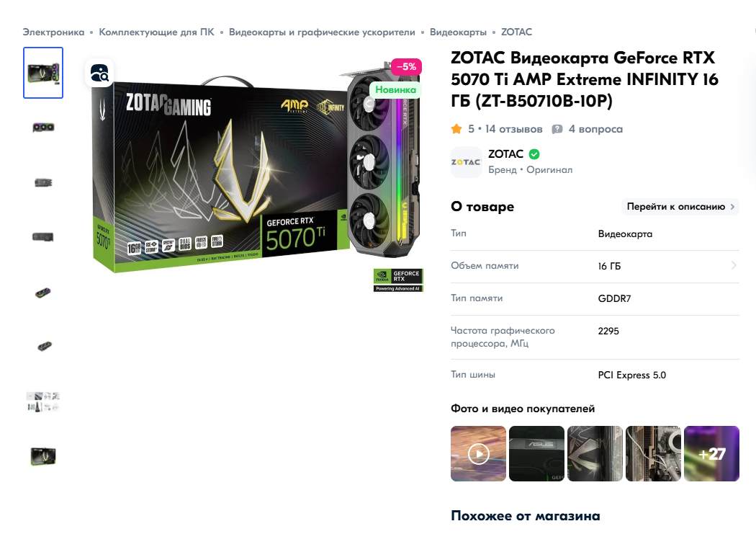Viewport: 756px width, 534px height.
Task: Open Комплектующие для ПК breadcrumb
Action: pyautogui.click(x=157, y=32)
